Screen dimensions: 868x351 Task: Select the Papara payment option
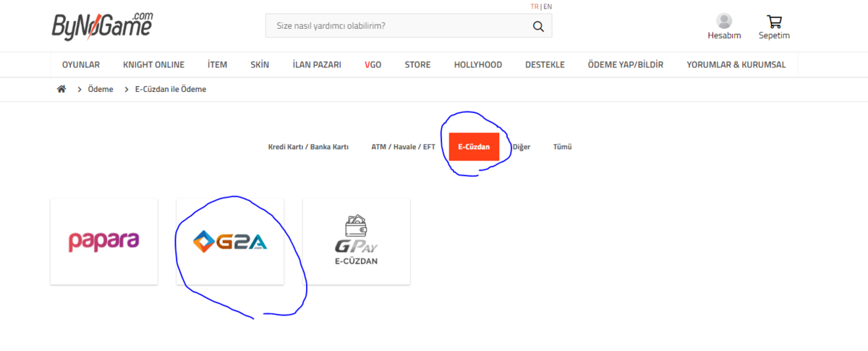pos(103,242)
